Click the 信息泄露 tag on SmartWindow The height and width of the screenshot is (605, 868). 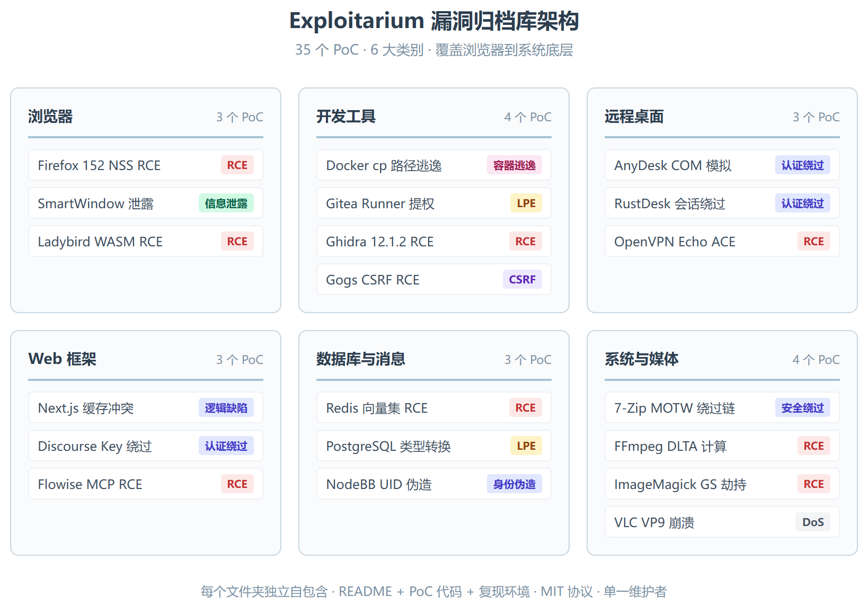click(226, 203)
